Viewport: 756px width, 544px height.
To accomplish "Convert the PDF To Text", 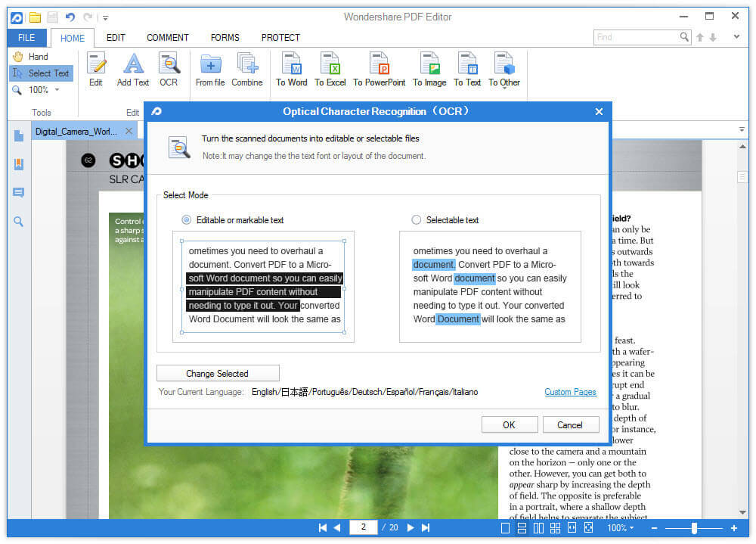I will (x=467, y=70).
